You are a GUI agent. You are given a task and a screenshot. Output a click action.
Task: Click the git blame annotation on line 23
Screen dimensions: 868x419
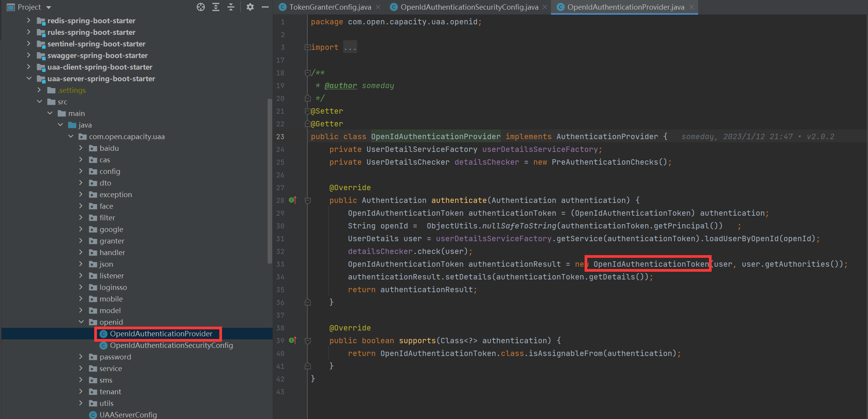click(758, 136)
